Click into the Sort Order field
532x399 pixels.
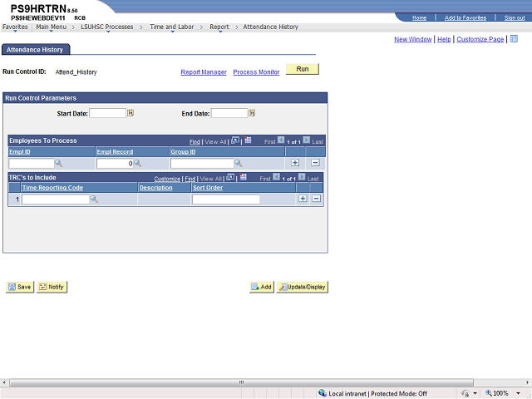[225, 199]
